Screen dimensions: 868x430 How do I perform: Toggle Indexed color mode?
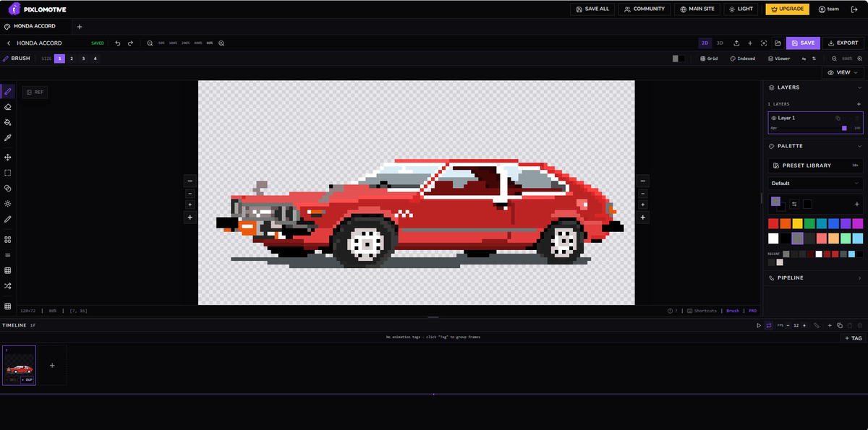pyautogui.click(x=743, y=59)
